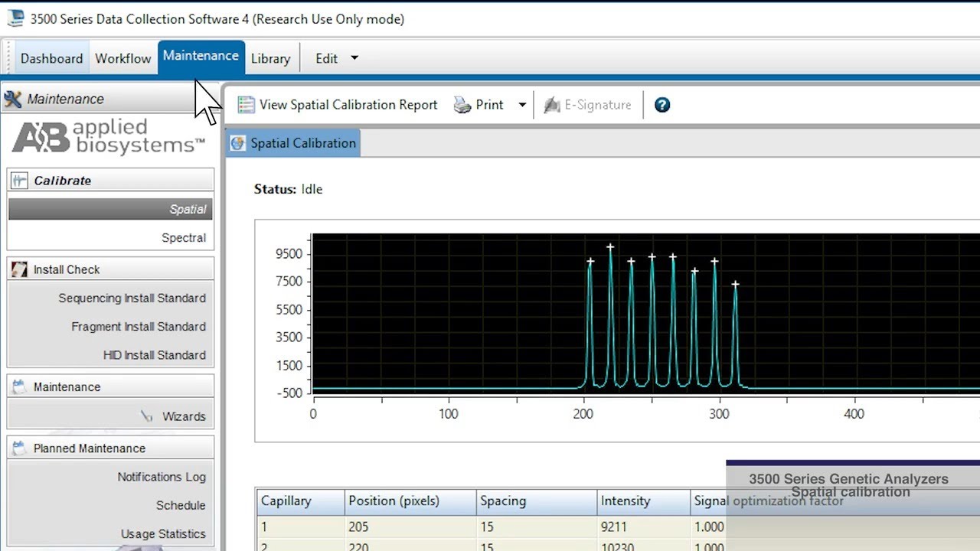This screenshot has width=980, height=551.
Task: Open Sequencing Install Standard
Action: click(132, 298)
